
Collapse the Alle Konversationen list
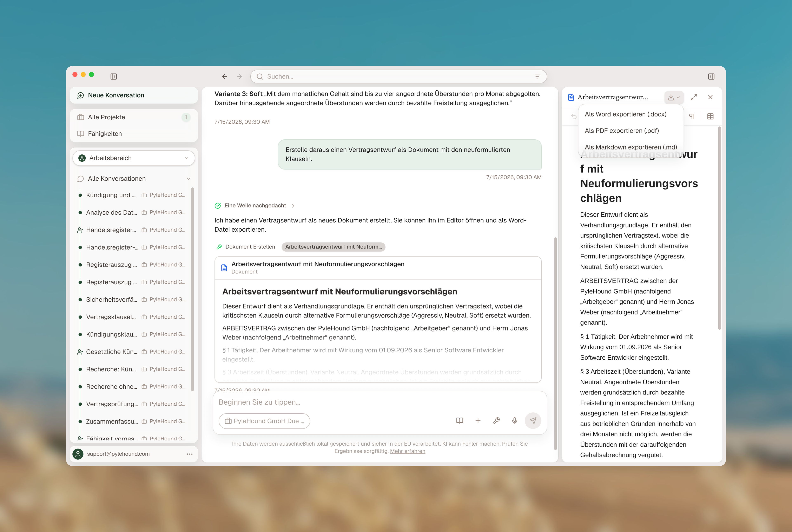188,178
